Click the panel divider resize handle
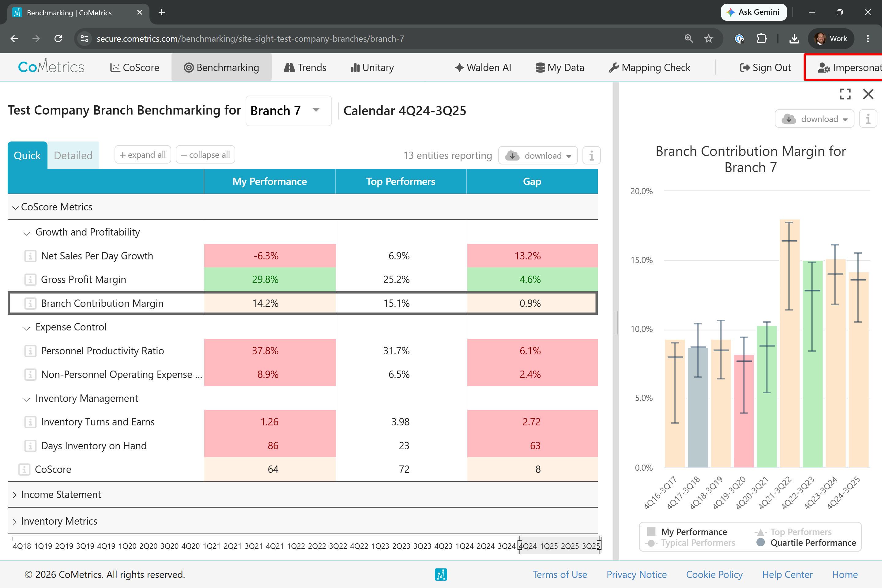This screenshot has height=588, width=882. pyautogui.click(x=616, y=322)
